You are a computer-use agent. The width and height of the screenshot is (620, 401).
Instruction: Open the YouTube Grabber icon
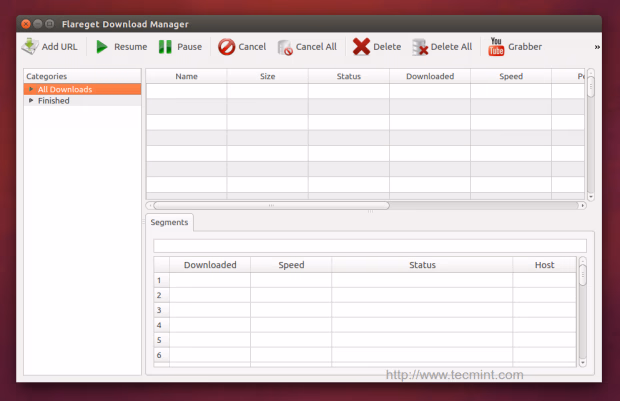pos(496,47)
